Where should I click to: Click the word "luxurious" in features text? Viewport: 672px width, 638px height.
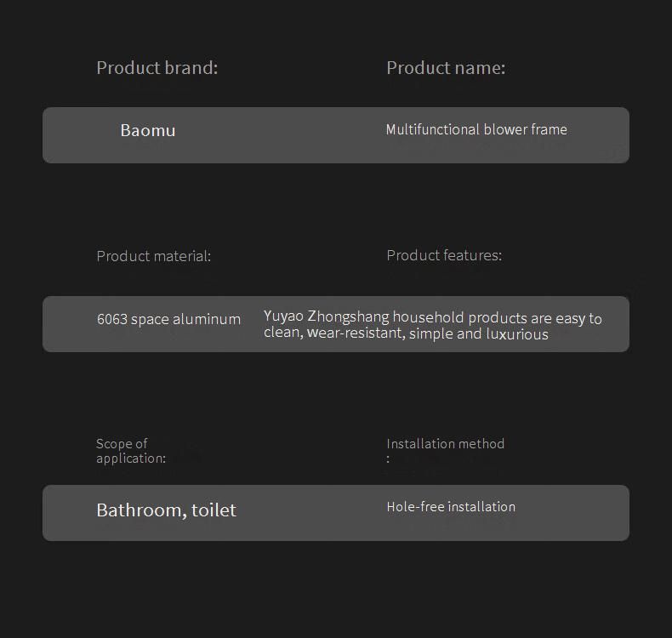[x=517, y=333]
